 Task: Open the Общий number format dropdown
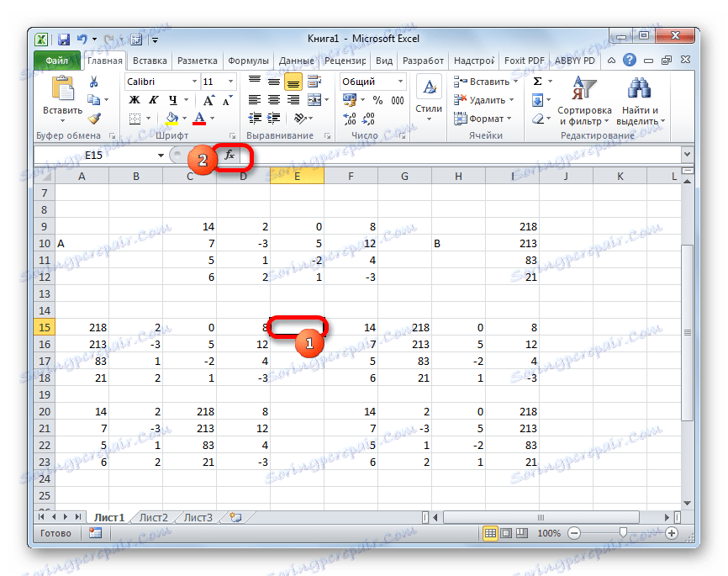tap(400, 82)
